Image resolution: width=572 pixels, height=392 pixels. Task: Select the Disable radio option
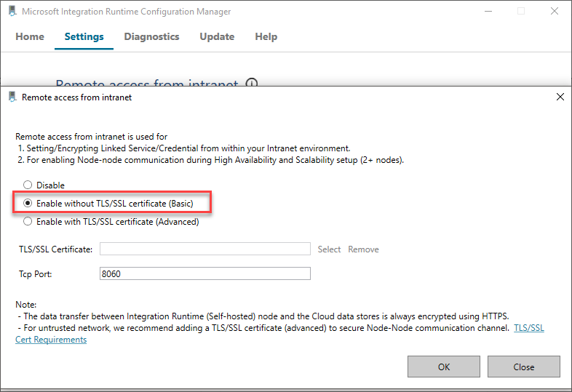28,185
